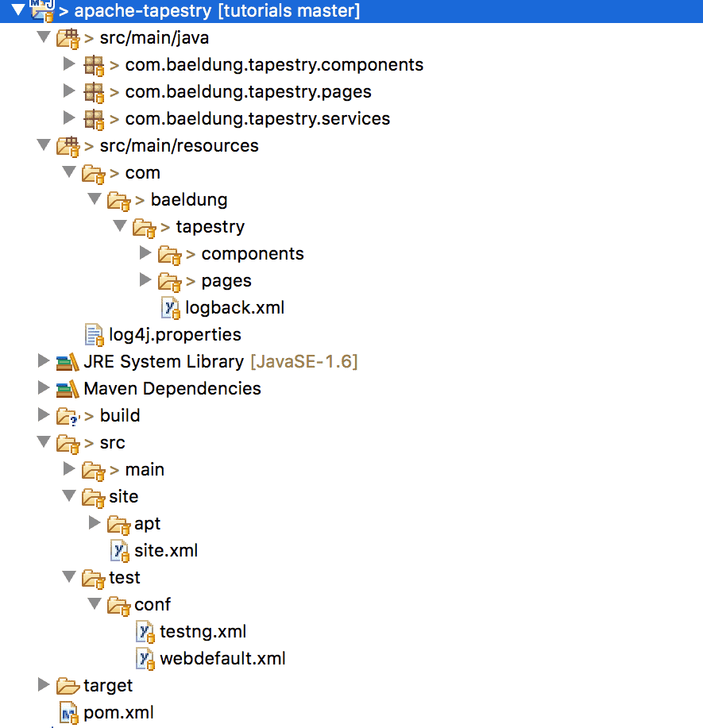The height and width of the screenshot is (728, 703).
Task: Click the tapestry folder icon
Action: point(144,228)
